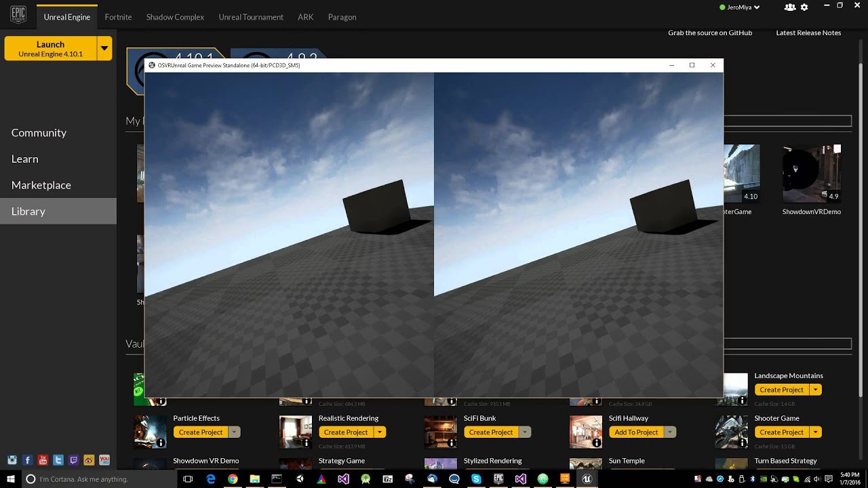Open 7-Zip from the taskbar

388,479
